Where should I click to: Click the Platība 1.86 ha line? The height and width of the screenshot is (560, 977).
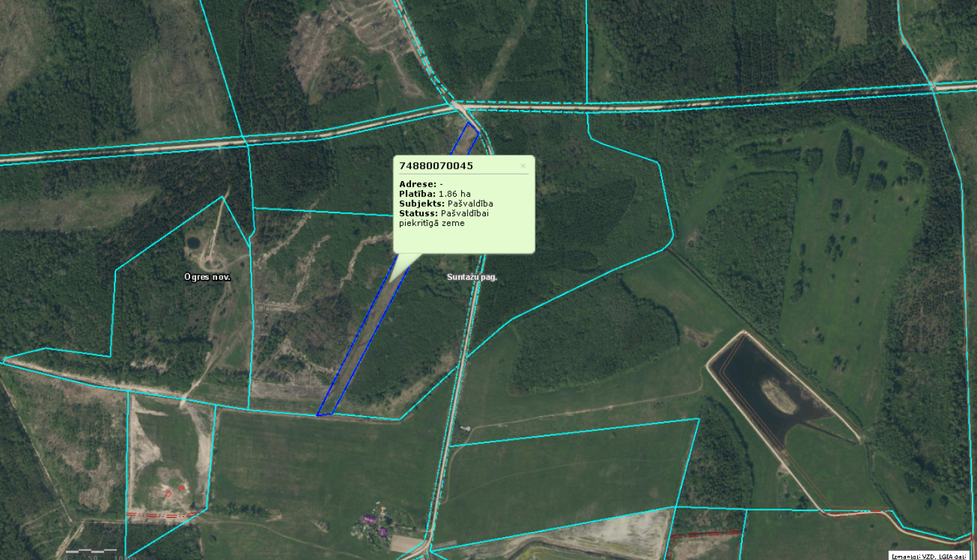(x=434, y=194)
